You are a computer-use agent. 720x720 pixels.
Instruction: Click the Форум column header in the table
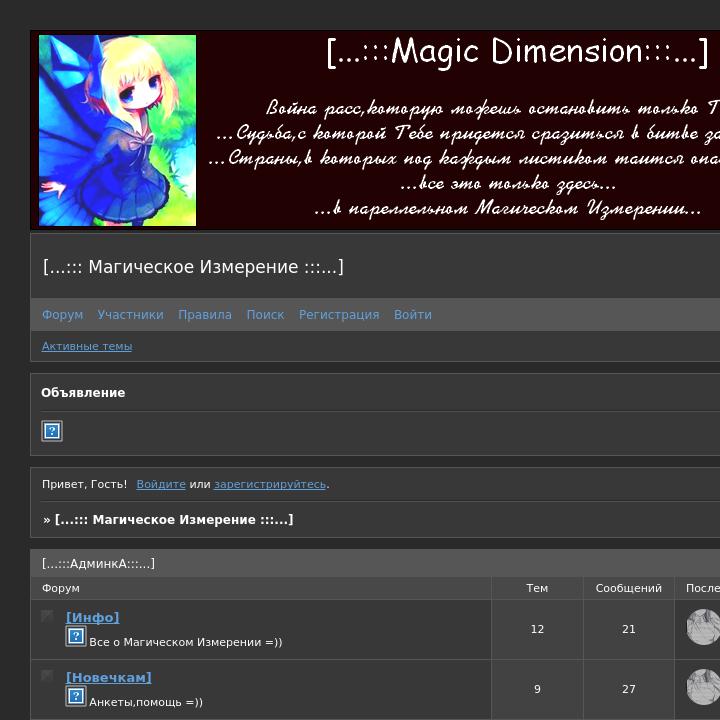[61, 588]
